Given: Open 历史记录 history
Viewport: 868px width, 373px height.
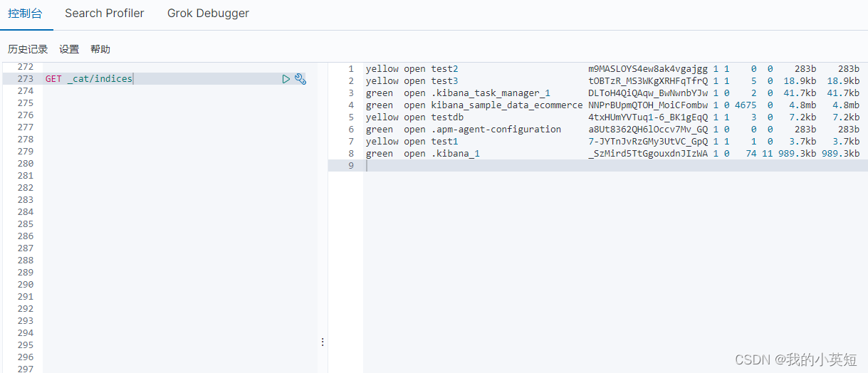Looking at the screenshot, I should 28,49.
